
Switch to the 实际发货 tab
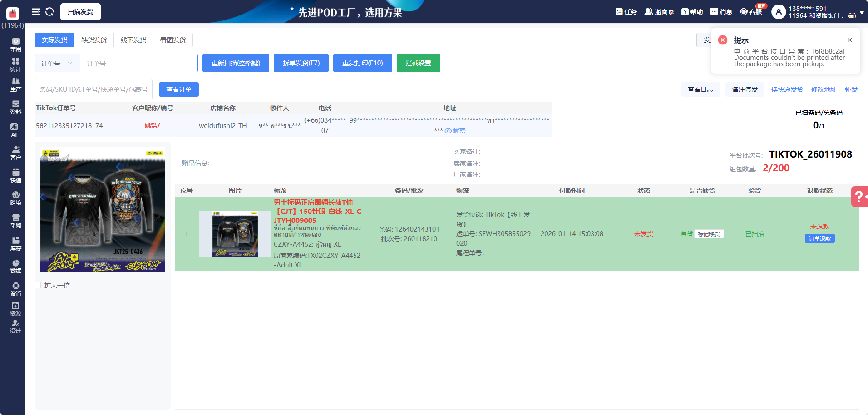click(54, 40)
